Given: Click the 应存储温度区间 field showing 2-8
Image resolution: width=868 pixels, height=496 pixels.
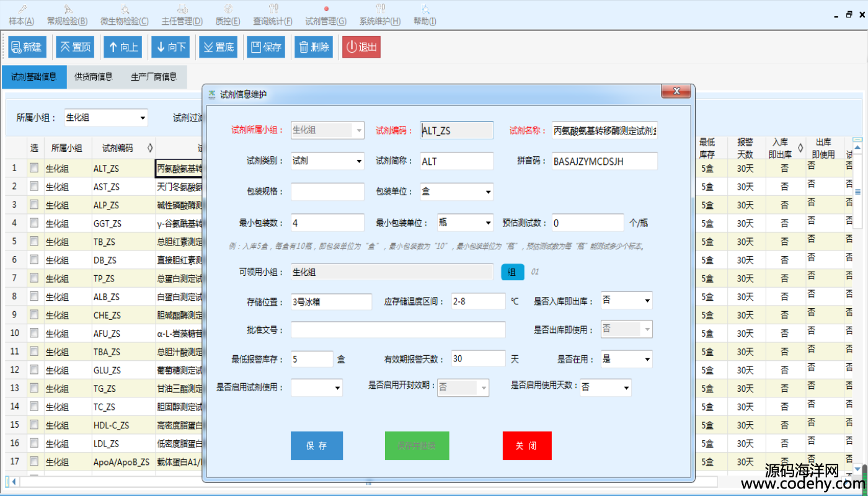Looking at the screenshot, I should [x=478, y=301].
